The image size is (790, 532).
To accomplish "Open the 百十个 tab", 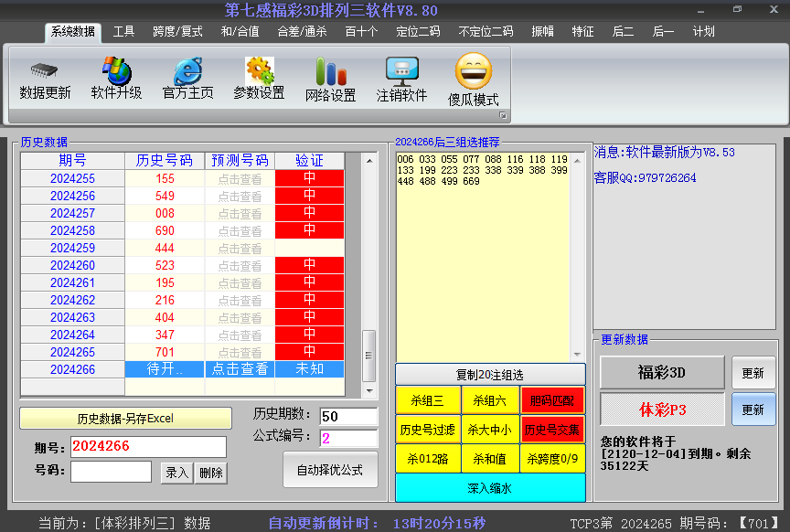I will click(x=361, y=32).
